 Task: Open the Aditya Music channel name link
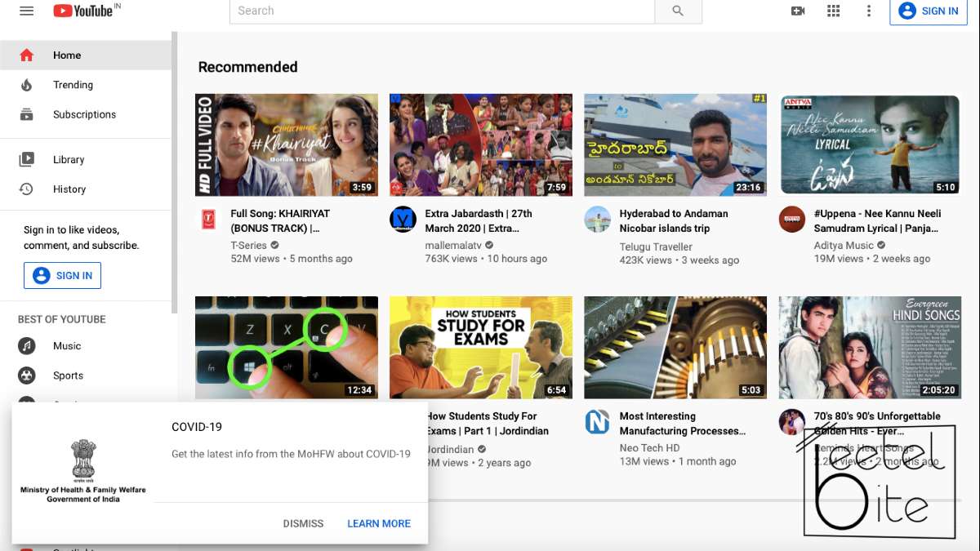click(844, 245)
